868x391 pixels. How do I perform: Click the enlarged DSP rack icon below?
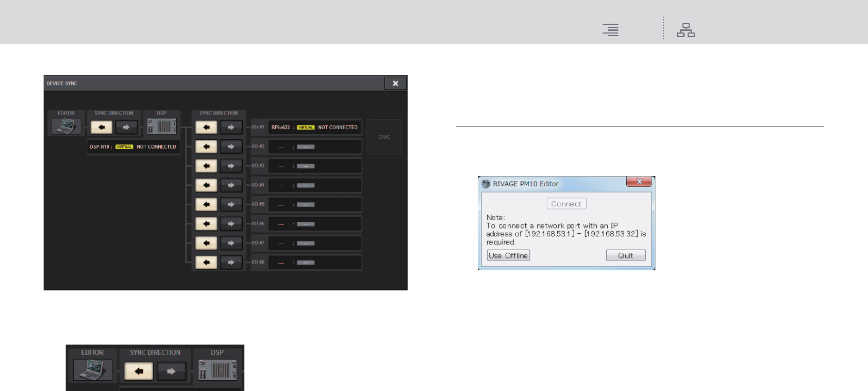pos(218,370)
